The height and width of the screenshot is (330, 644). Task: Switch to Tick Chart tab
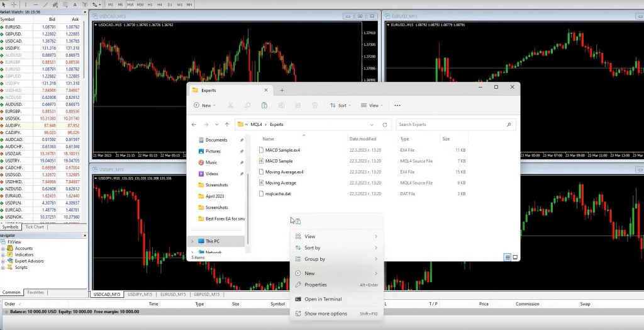(35, 227)
